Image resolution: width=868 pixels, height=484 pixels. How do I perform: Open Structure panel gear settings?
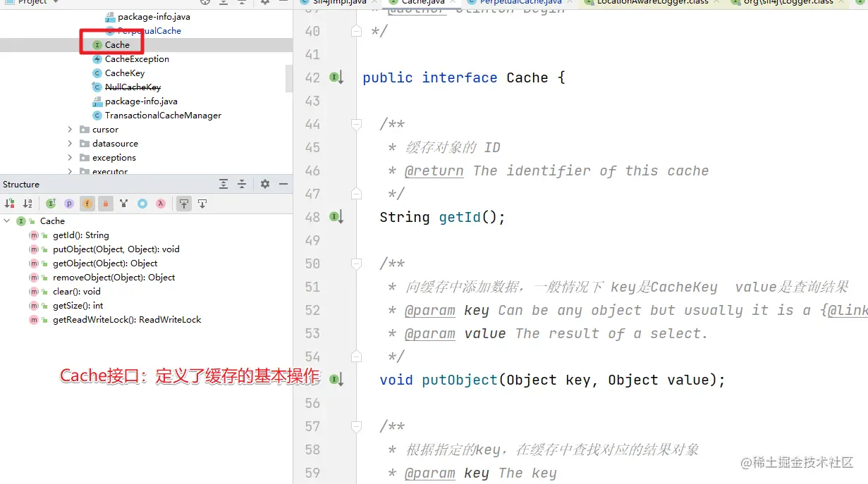tap(265, 184)
